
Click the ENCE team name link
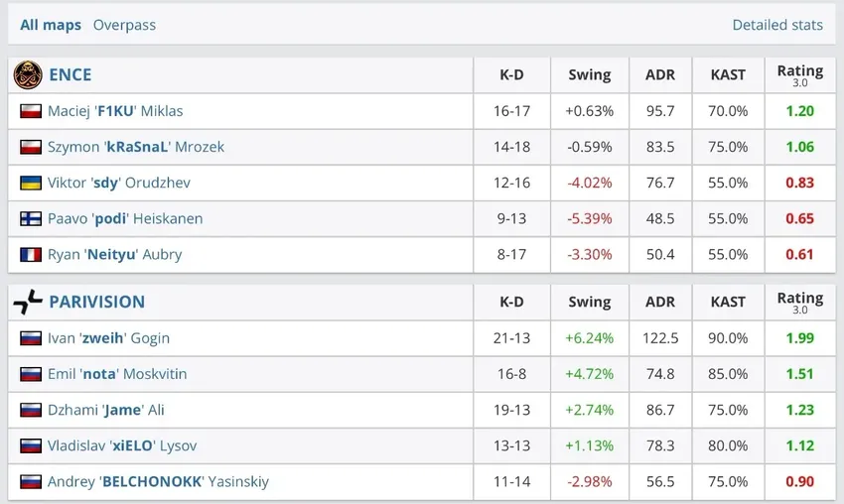coord(70,74)
